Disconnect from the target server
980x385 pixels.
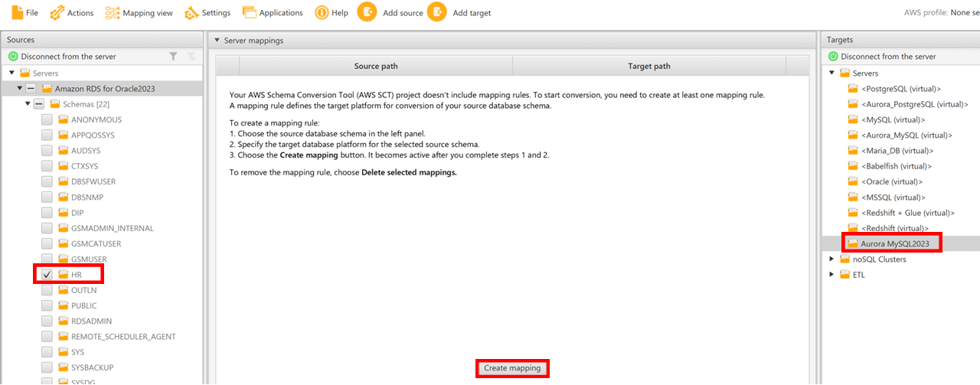click(x=880, y=57)
